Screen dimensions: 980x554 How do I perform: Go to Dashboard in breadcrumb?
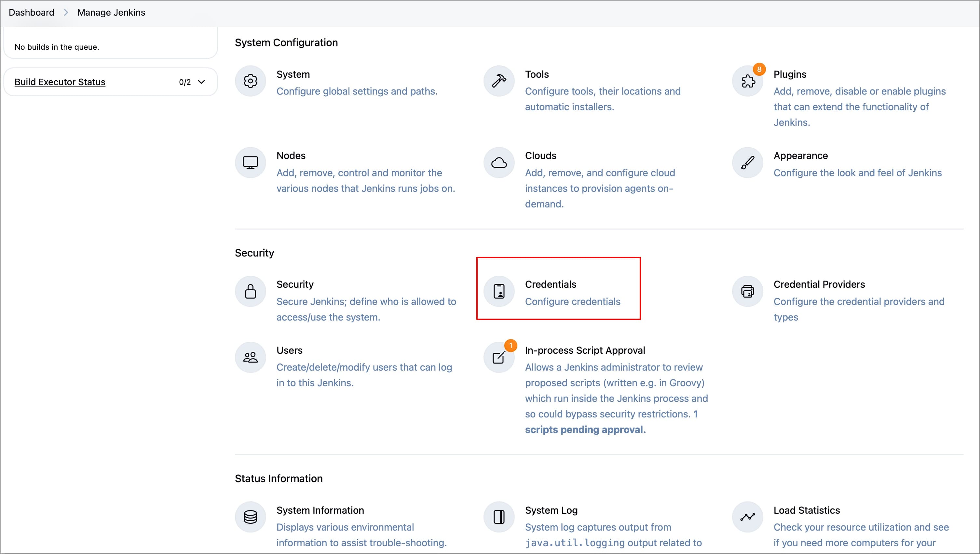point(32,13)
